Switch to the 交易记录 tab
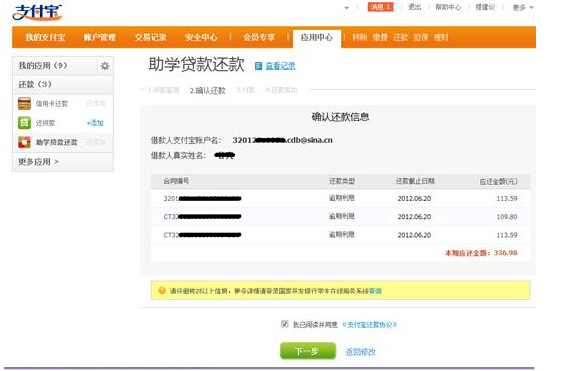The image size is (576, 371). coord(150,37)
